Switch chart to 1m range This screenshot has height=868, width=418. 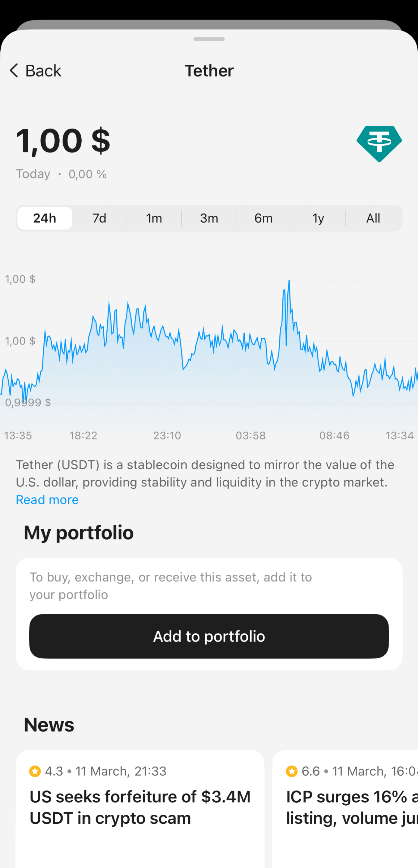point(154,218)
